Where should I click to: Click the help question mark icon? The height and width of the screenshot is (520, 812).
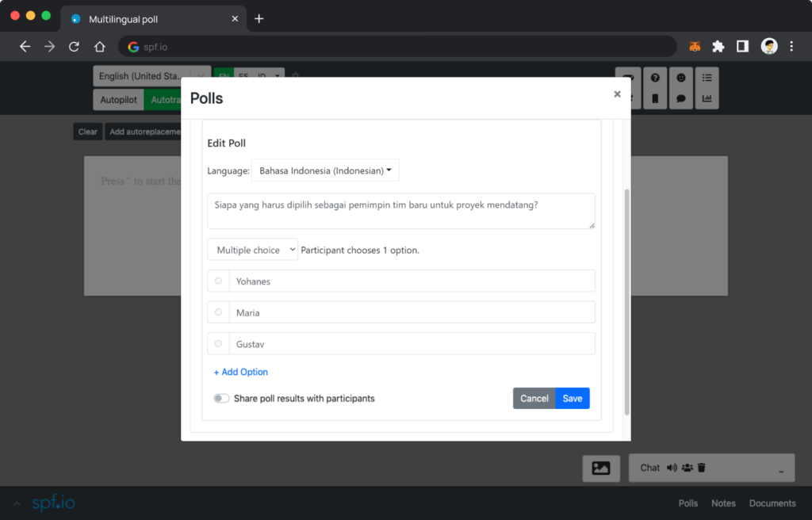tap(655, 78)
